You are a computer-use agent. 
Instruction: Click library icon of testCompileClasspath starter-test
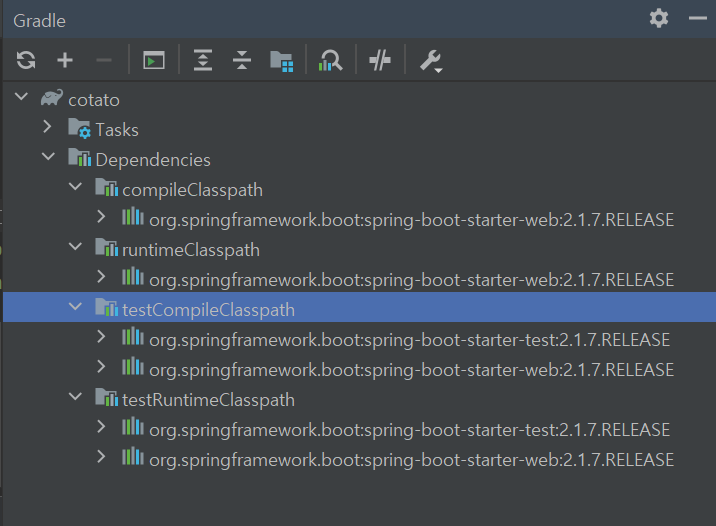click(133, 336)
